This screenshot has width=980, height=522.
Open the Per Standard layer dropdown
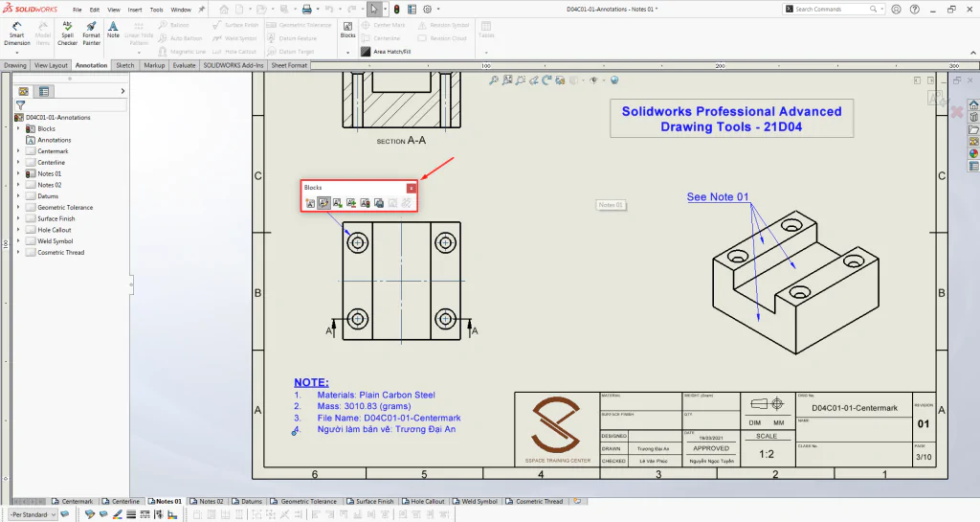33,514
